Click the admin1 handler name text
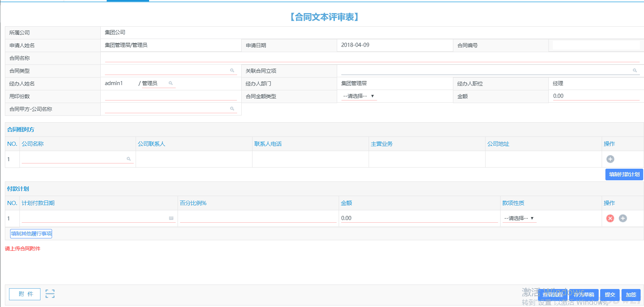The image size is (644, 307). click(x=114, y=83)
